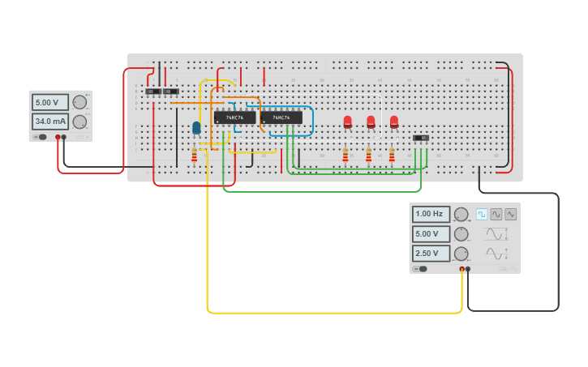Flip the second slide switch near column 5
Viewport: 588px width, 367px height.
click(x=170, y=92)
